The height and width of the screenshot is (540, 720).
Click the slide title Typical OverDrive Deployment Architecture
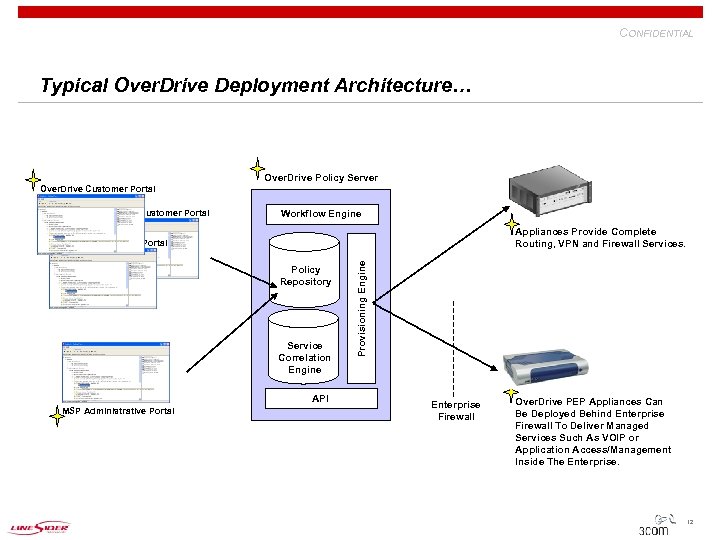point(256,85)
